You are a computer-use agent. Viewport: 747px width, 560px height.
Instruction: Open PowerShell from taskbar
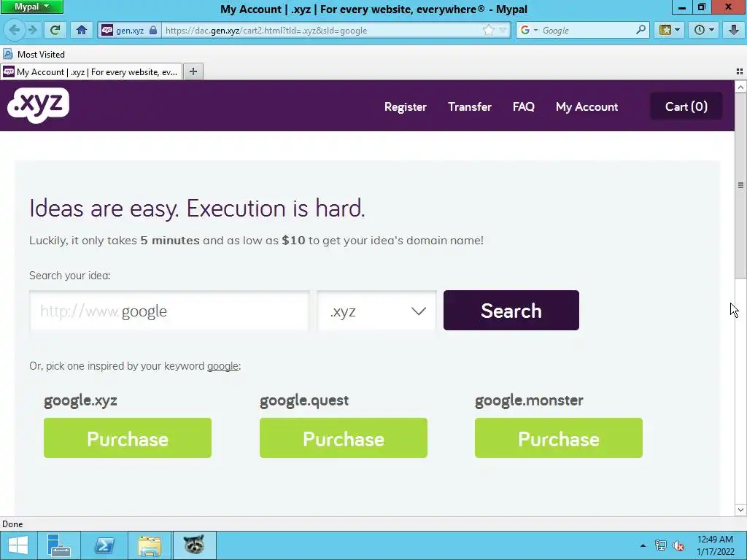tap(104, 545)
